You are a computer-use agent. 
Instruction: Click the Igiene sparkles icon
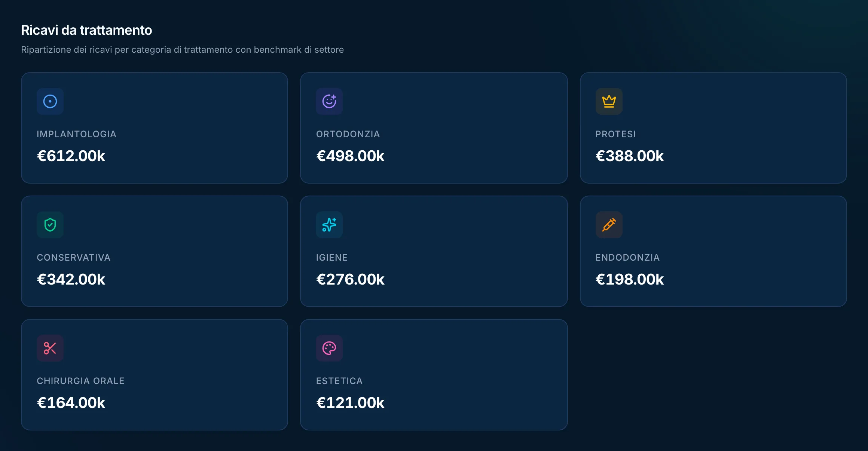coord(329,225)
